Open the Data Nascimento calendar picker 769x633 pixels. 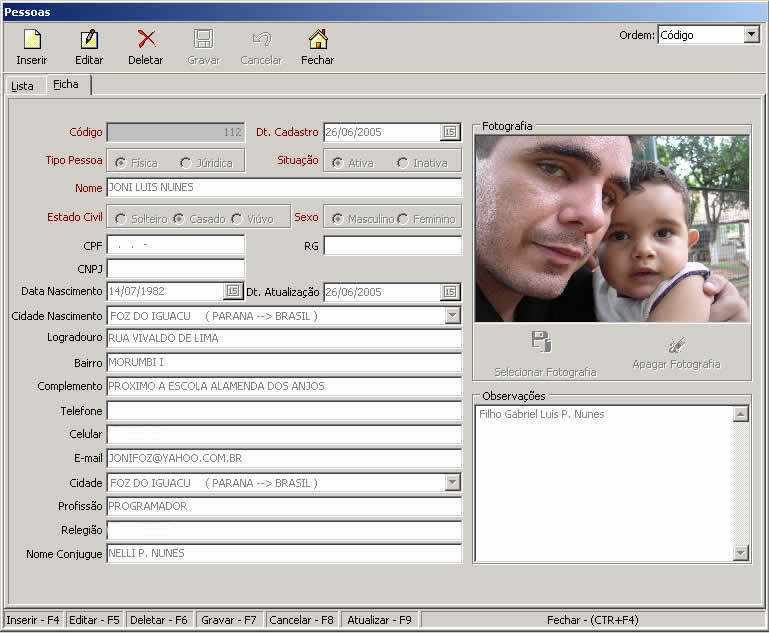pos(232,291)
